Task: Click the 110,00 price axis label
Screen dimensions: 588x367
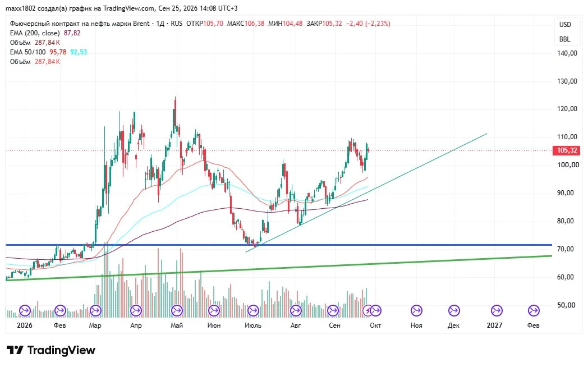Action: click(567, 137)
